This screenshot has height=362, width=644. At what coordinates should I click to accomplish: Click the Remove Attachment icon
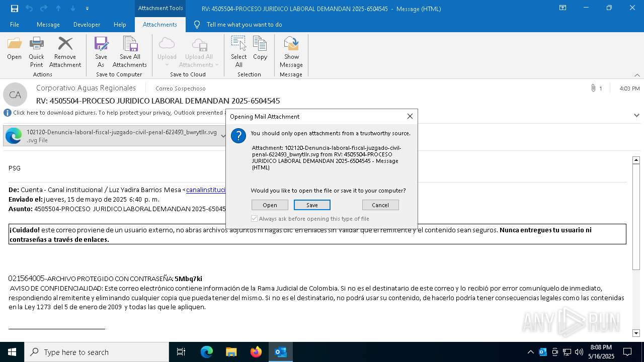tap(65, 52)
